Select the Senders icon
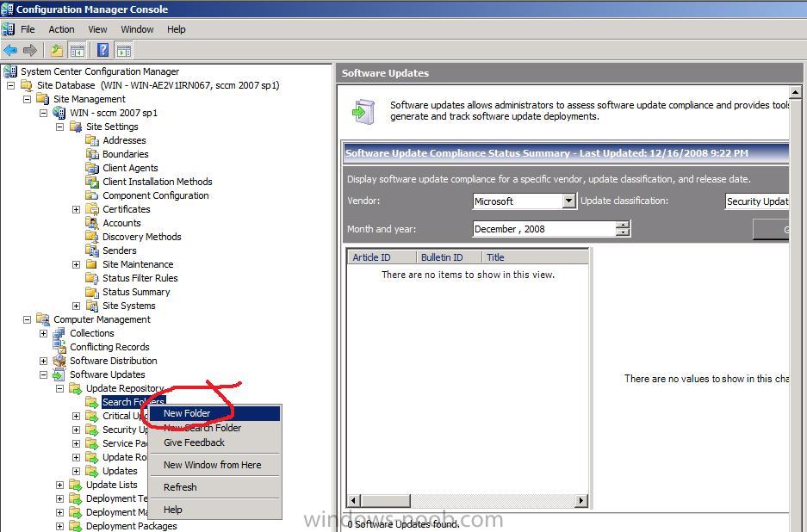The image size is (807, 532). (92, 251)
